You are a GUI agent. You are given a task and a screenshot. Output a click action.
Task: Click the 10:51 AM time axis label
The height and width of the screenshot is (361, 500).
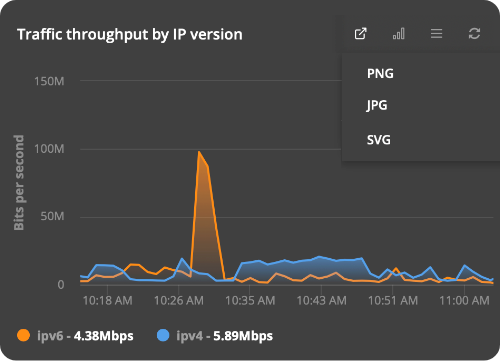pos(393,301)
